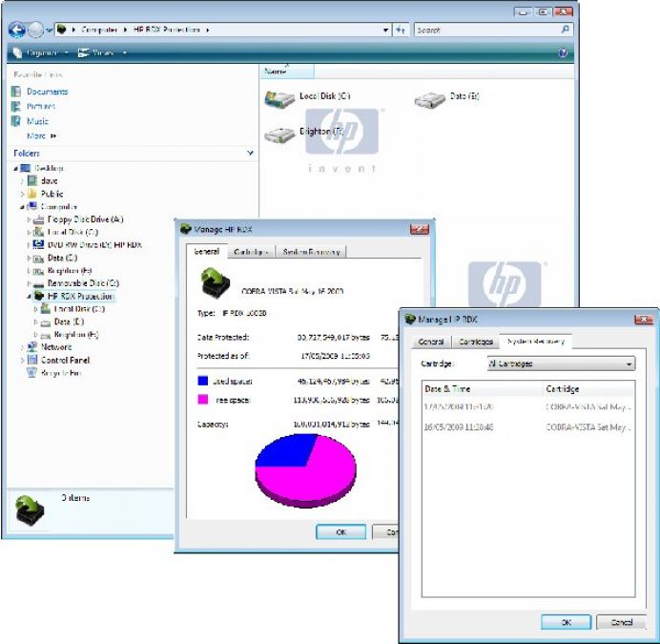Click the HP RDX icon in the address bar
The height and width of the screenshot is (644, 660).
point(61,30)
